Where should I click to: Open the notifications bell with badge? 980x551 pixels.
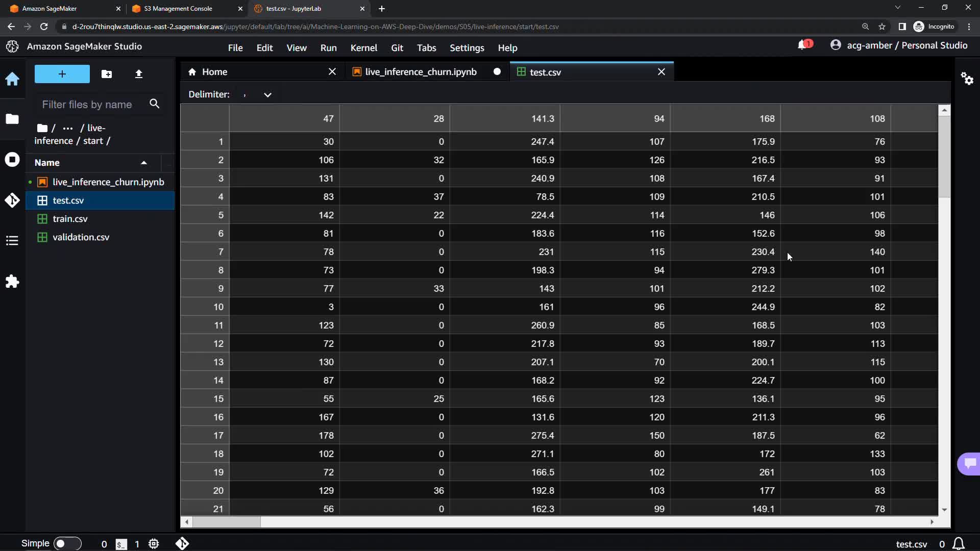click(803, 45)
